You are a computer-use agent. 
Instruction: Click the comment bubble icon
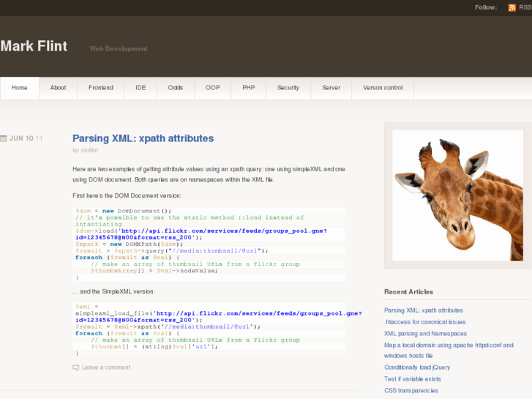[76, 368]
